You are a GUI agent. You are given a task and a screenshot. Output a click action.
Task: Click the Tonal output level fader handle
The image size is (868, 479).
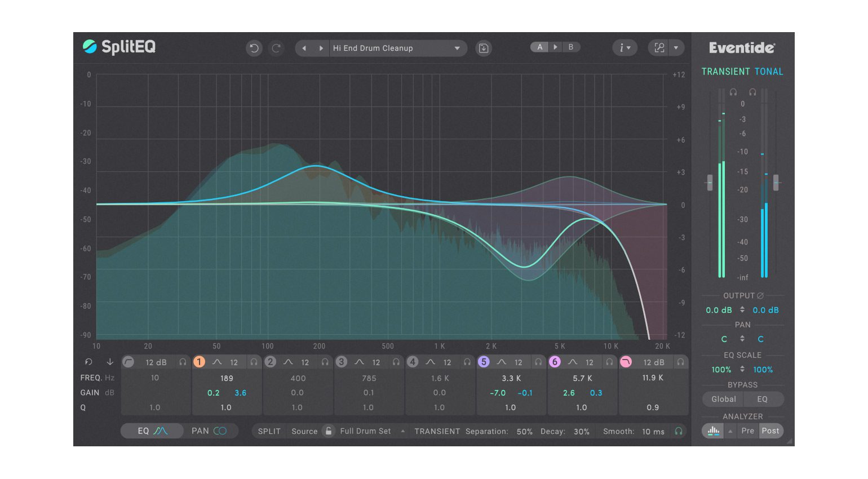click(x=776, y=183)
